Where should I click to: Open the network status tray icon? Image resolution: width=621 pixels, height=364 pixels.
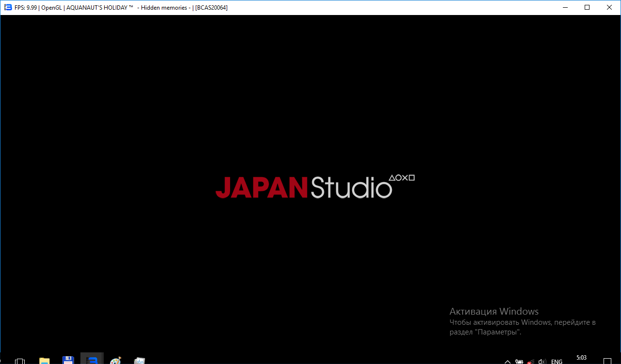click(531, 361)
